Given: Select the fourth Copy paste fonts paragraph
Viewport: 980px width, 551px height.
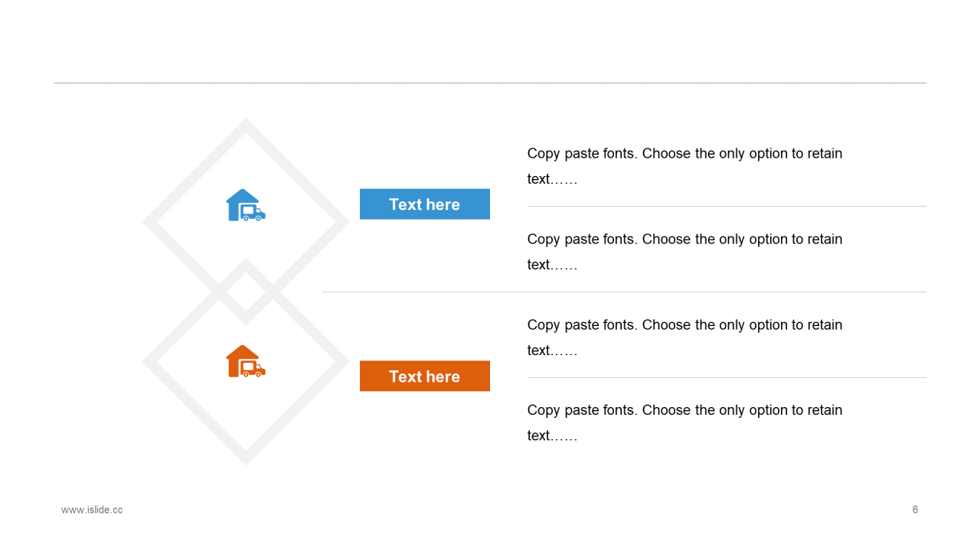Looking at the screenshot, I should pyautogui.click(x=685, y=422).
